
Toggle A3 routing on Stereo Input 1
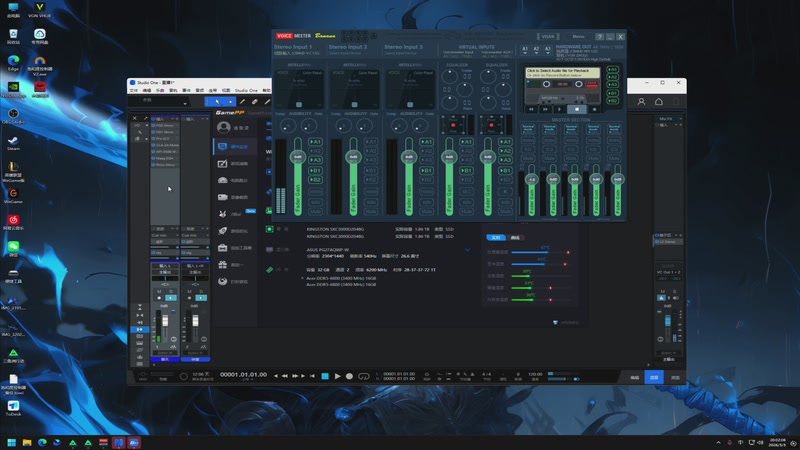(x=315, y=160)
